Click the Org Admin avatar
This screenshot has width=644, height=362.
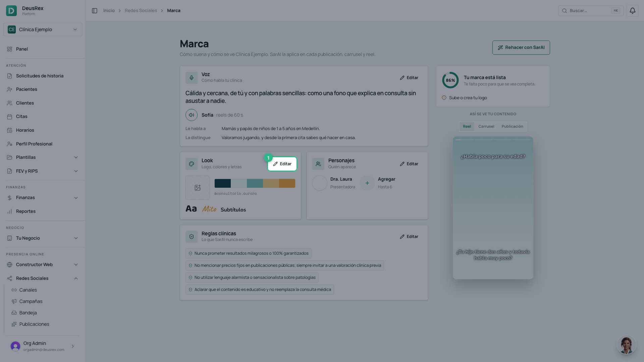point(15,346)
